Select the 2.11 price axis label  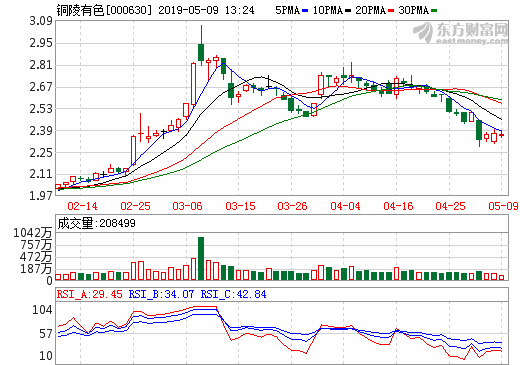(x=41, y=174)
